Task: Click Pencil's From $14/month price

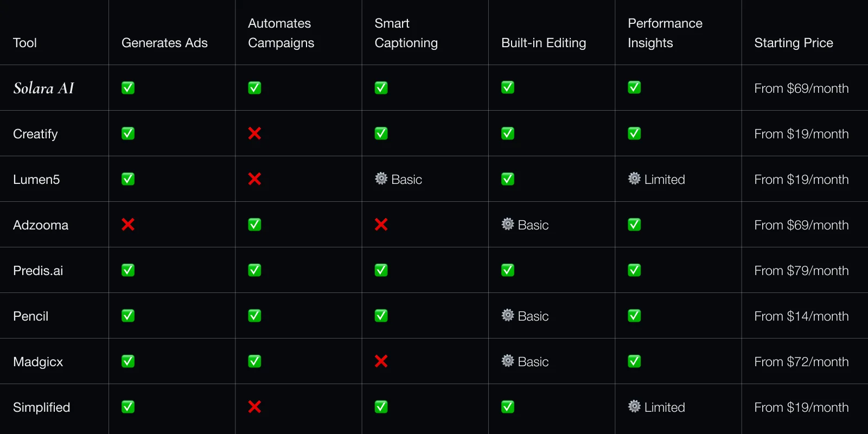Action: click(801, 316)
